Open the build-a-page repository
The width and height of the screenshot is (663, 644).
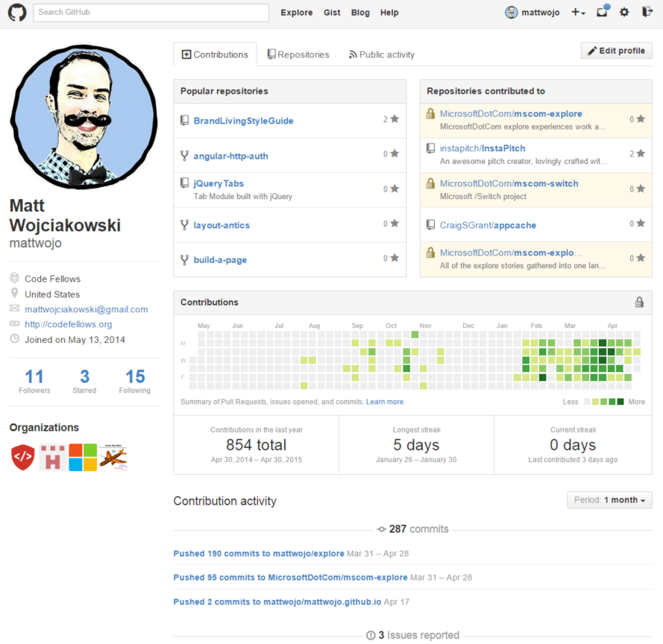click(x=220, y=260)
